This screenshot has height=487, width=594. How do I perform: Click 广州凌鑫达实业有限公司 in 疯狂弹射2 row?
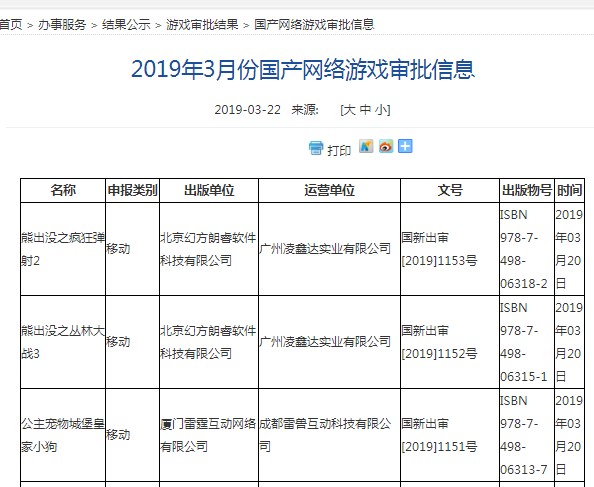coord(325,249)
